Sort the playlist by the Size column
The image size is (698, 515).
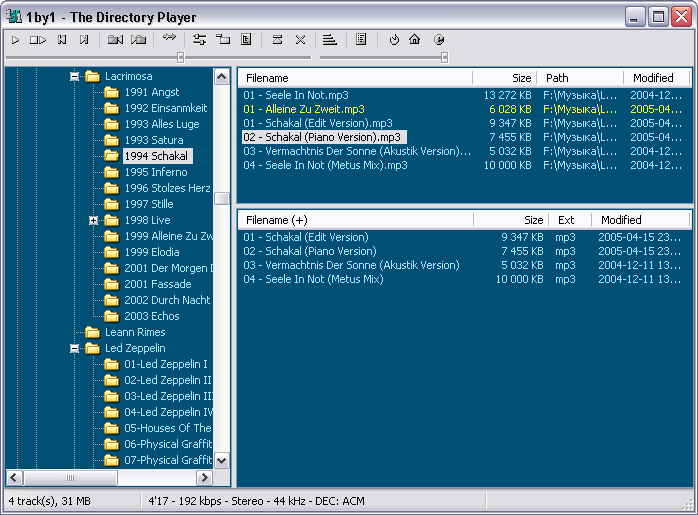tap(504, 78)
